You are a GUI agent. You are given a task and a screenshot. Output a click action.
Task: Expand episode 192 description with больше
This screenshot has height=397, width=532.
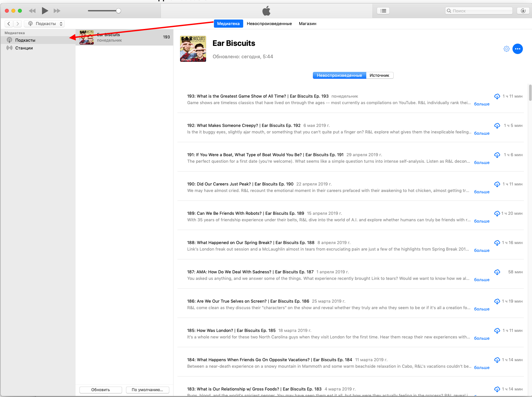[482, 133]
